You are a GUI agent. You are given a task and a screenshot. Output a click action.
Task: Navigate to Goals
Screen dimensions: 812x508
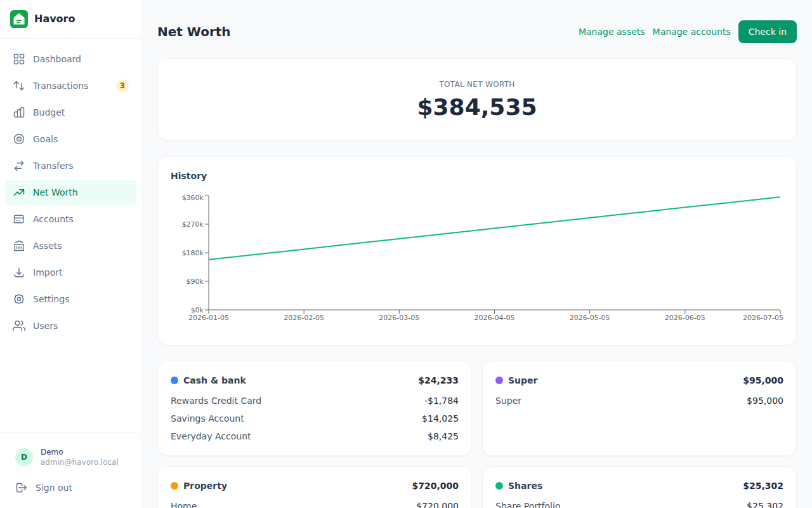[70, 139]
